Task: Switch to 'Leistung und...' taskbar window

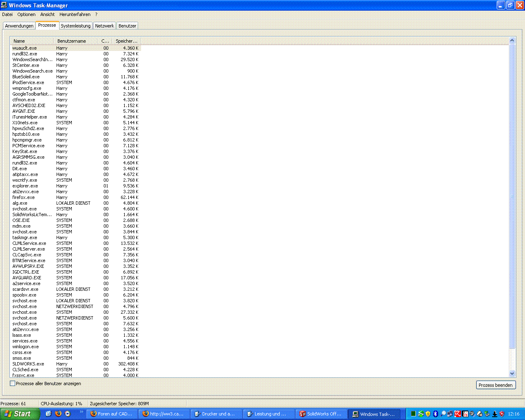Action: (268, 414)
